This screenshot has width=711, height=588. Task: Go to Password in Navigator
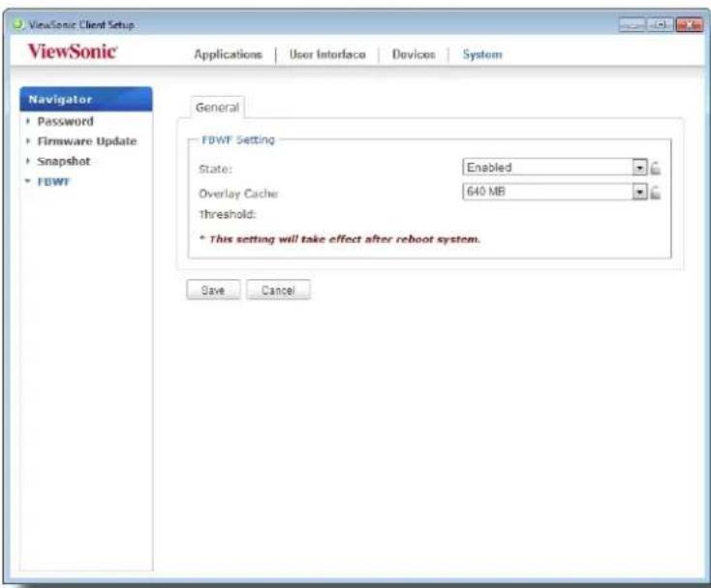point(65,121)
